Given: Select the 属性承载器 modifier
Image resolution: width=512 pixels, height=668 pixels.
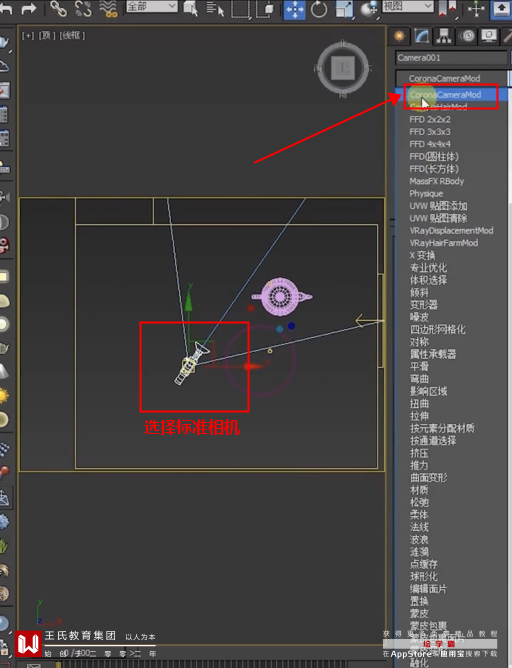Looking at the screenshot, I should coord(433,354).
